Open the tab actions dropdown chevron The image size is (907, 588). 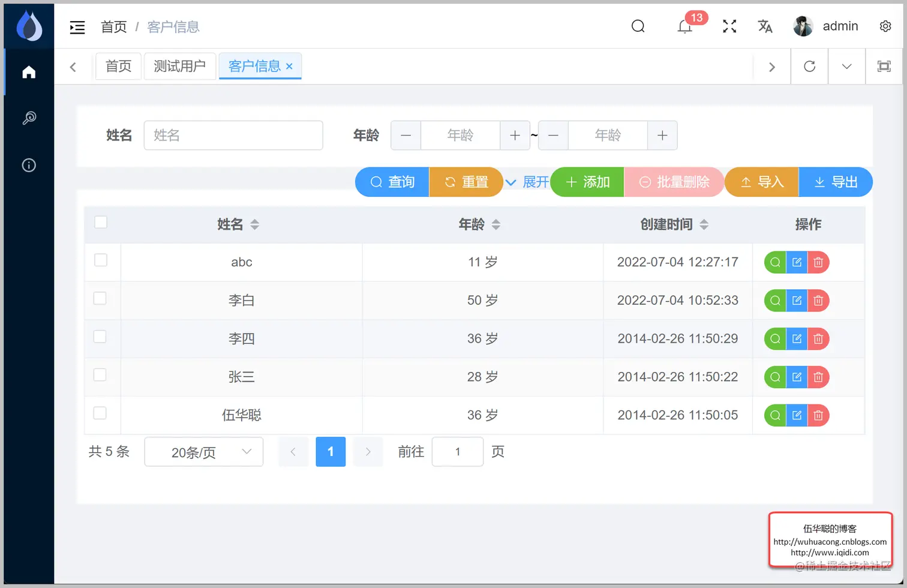pos(846,67)
